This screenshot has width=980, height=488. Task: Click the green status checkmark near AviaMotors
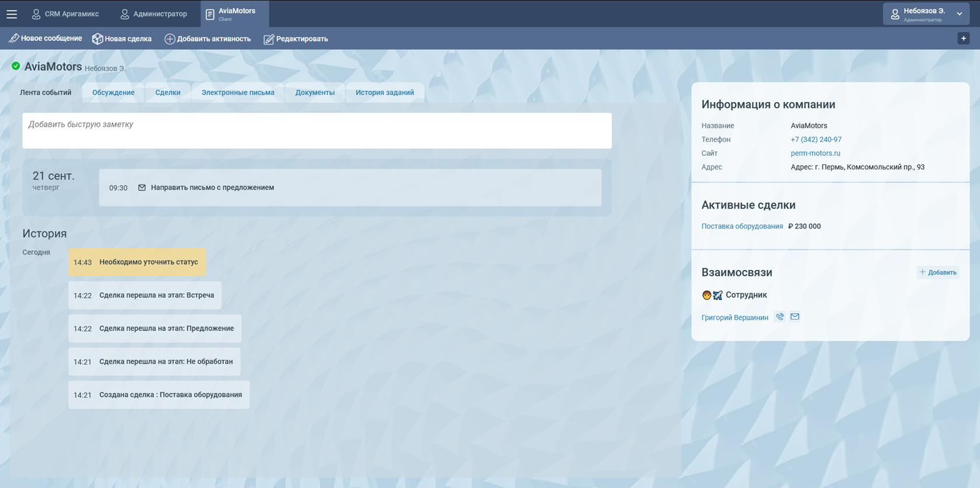pyautogui.click(x=16, y=66)
